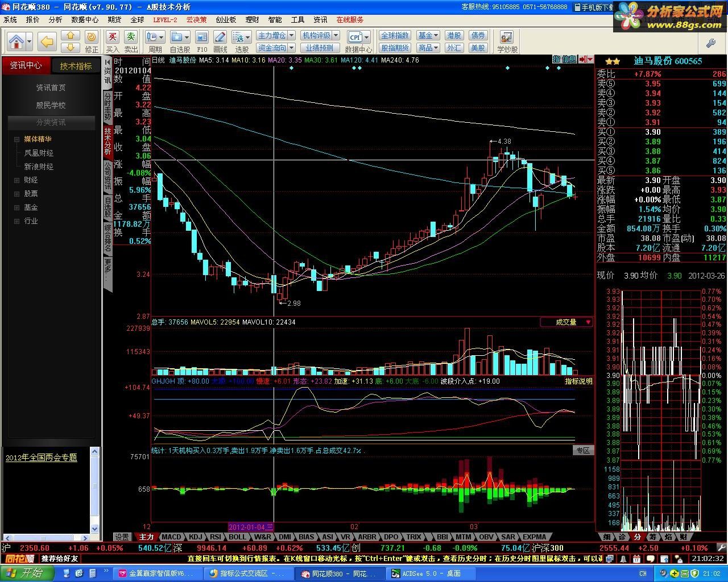Switch to the KDJ indicator tab
Screen dimensions: 728x582
point(196,537)
